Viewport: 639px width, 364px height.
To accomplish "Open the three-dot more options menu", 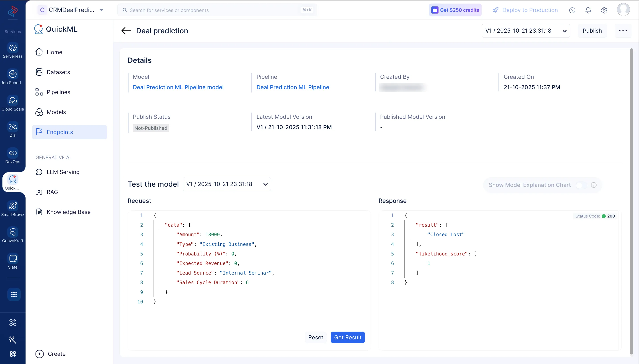I will (623, 31).
